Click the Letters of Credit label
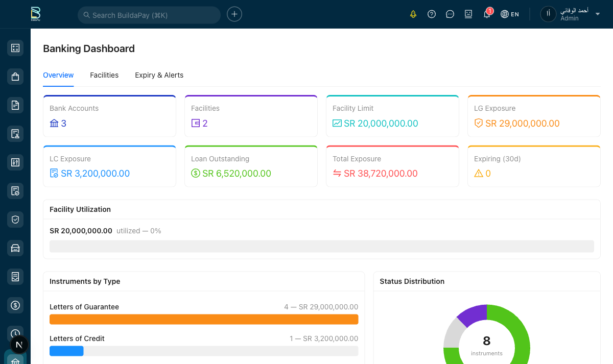Screen dimensions: 613x364 77,338
